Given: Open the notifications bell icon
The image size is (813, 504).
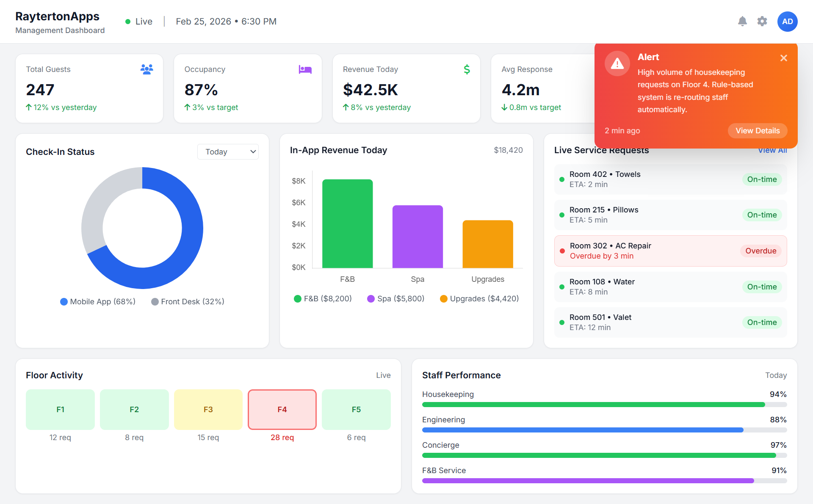Looking at the screenshot, I should (x=742, y=21).
